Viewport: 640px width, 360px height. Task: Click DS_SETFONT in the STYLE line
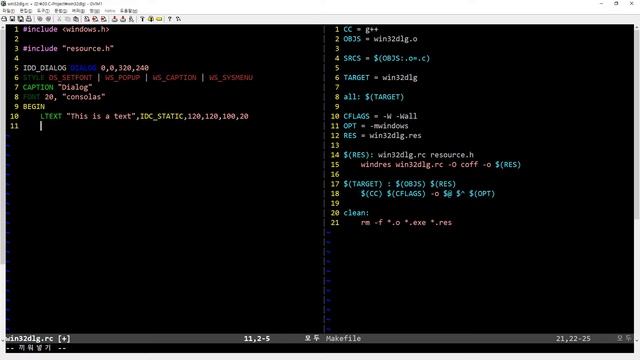(71, 78)
